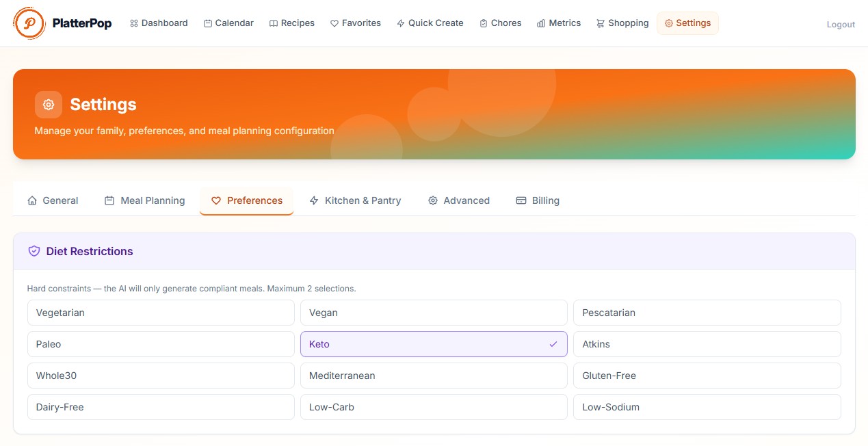Enable the Gluten-Free restriction
The image size is (868, 446).
pos(707,376)
